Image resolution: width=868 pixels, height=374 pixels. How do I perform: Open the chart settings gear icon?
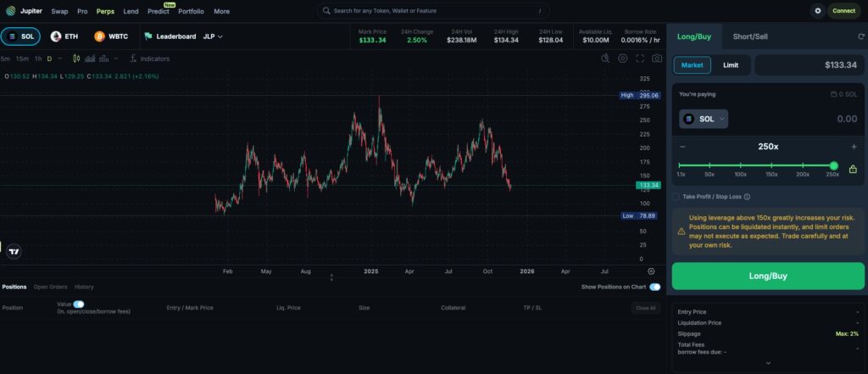pyautogui.click(x=623, y=59)
